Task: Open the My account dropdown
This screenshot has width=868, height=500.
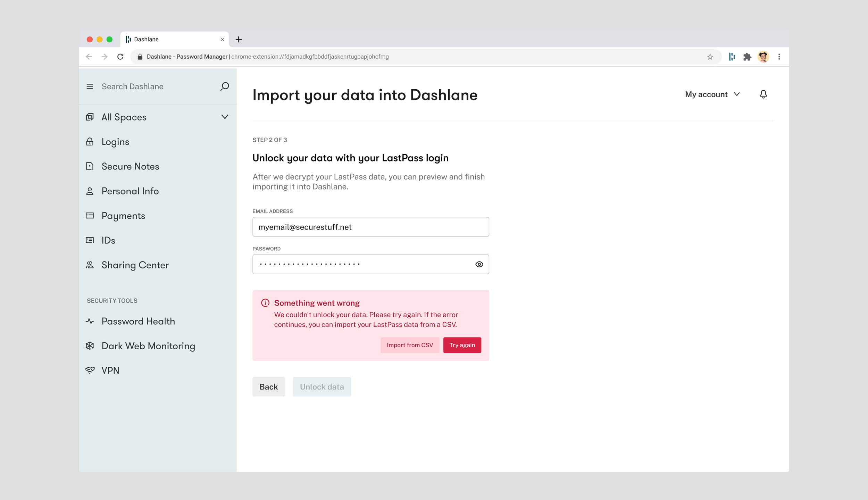Action: (712, 94)
